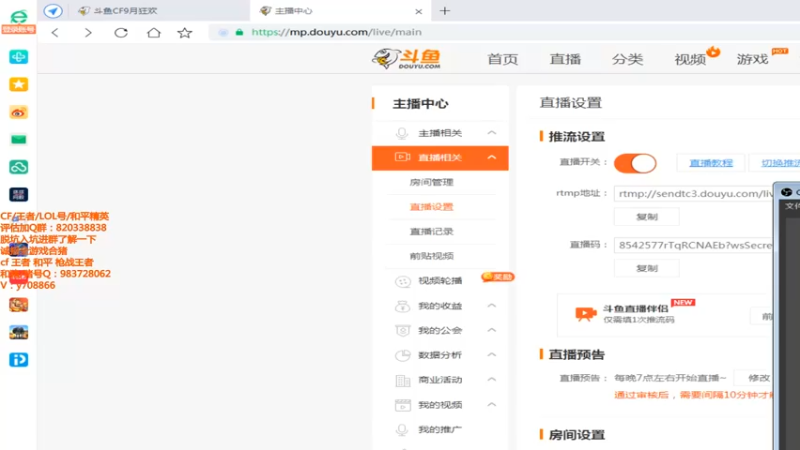Viewport: 800px width, 450px height.
Task: Click the 我的推广 microphone icon
Action: pyautogui.click(x=402, y=430)
